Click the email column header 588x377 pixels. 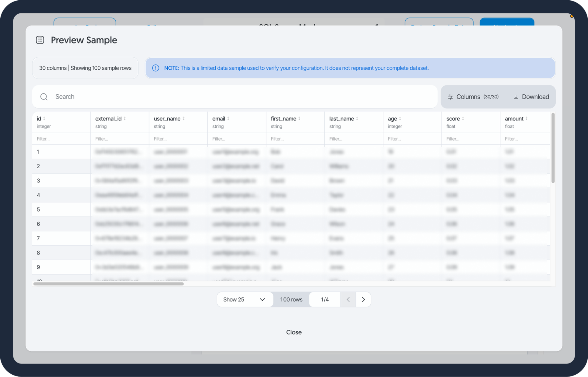(x=237, y=122)
